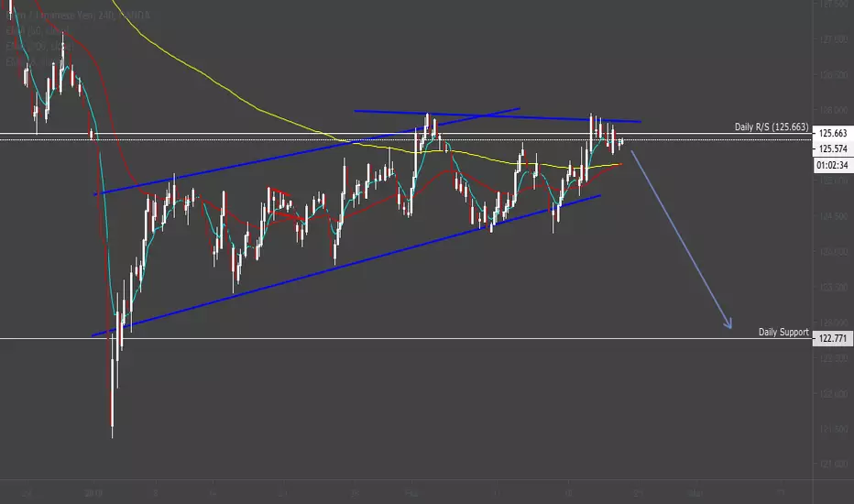Select the grey downward projection arrow drawing

coord(681,238)
